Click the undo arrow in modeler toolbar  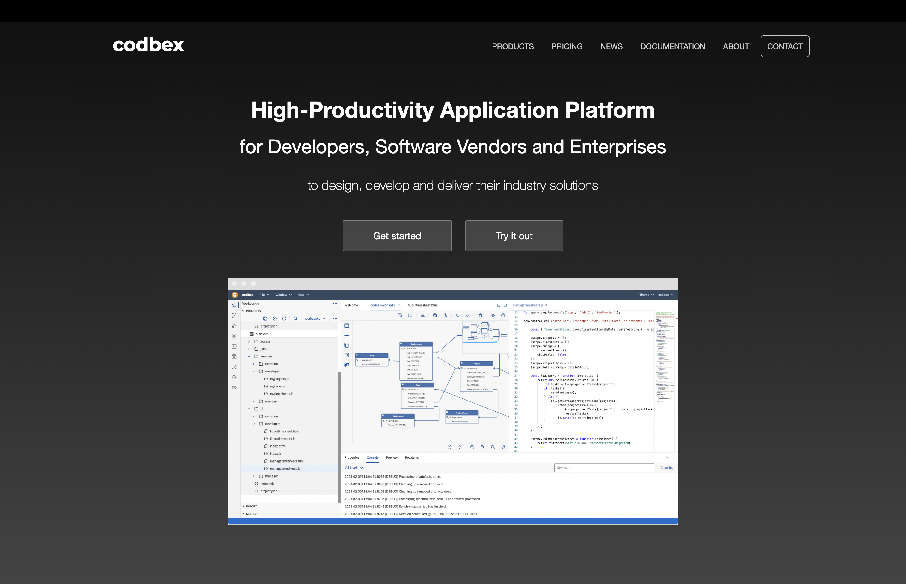457,315
